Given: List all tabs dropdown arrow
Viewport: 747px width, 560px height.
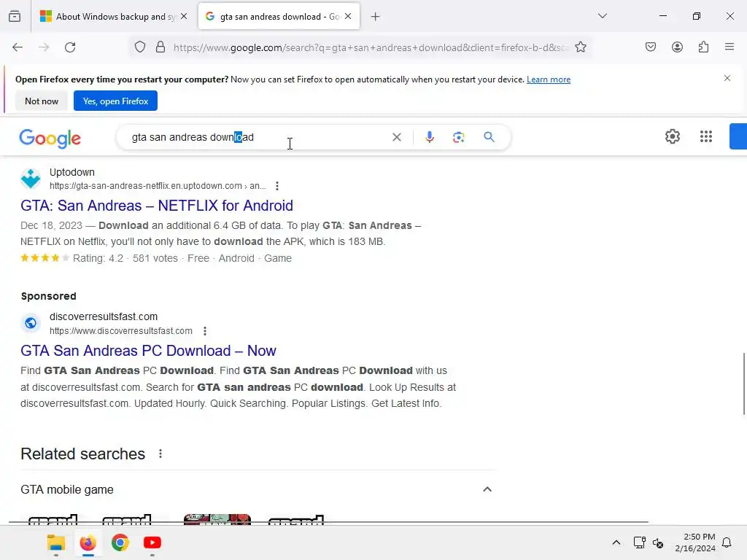Looking at the screenshot, I should pos(602,16).
